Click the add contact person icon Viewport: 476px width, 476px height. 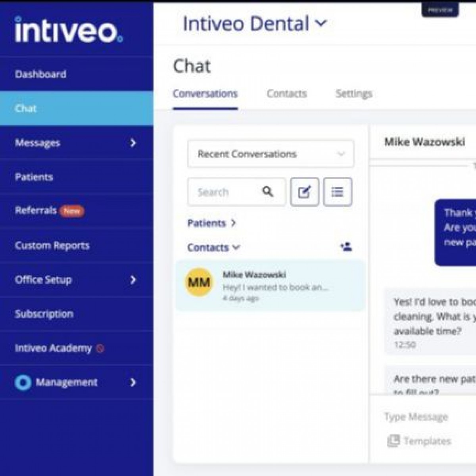[x=346, y=247]
